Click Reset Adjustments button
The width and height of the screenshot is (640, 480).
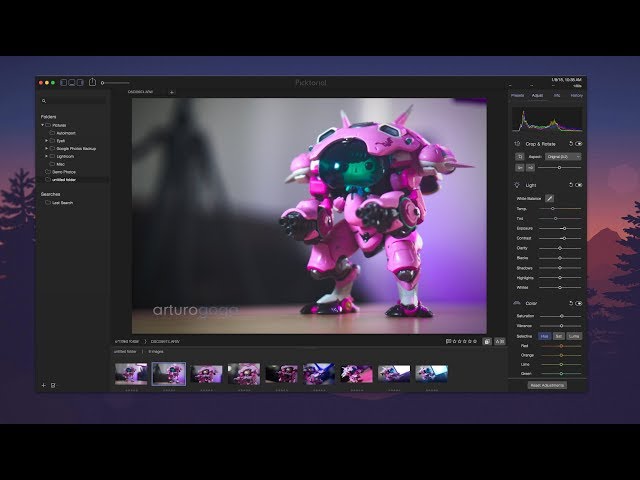tap(547, 385)
